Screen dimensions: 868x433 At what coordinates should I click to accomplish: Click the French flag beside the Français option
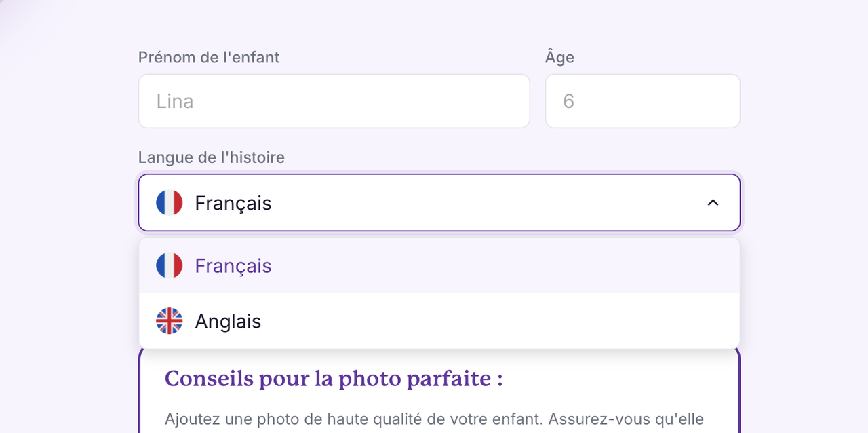click(170, 265)
